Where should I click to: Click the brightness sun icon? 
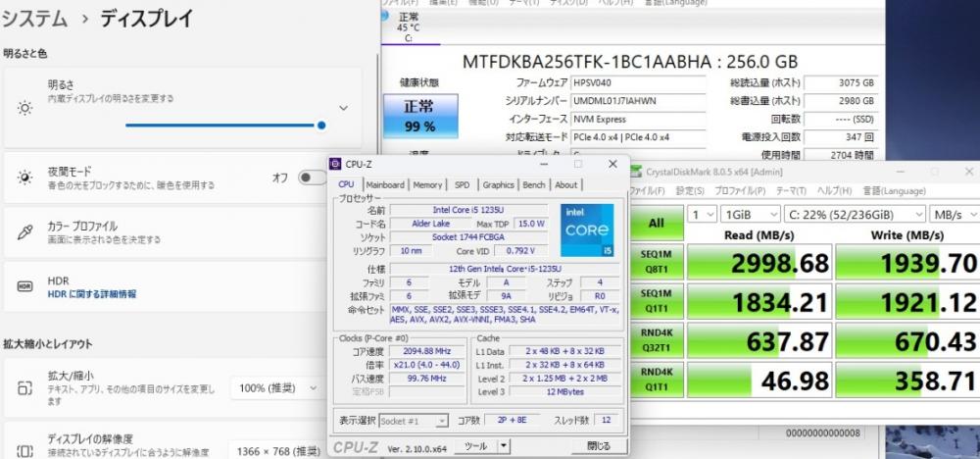point(25,108)
